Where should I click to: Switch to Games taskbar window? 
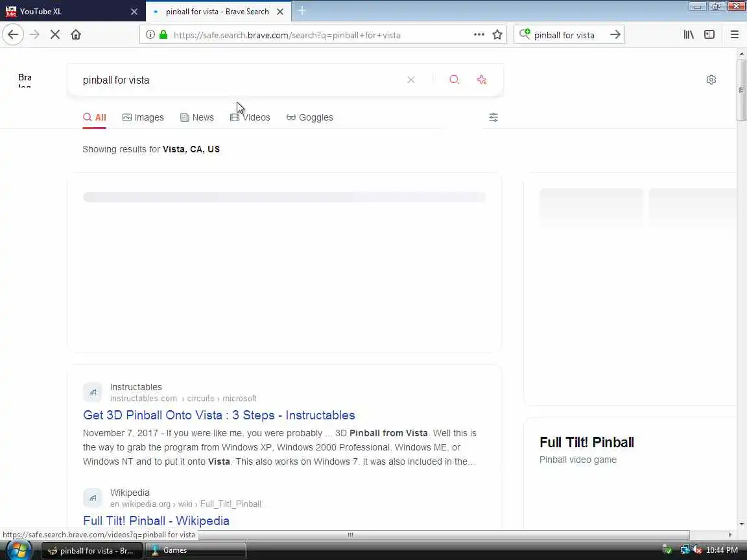[195, 550]
